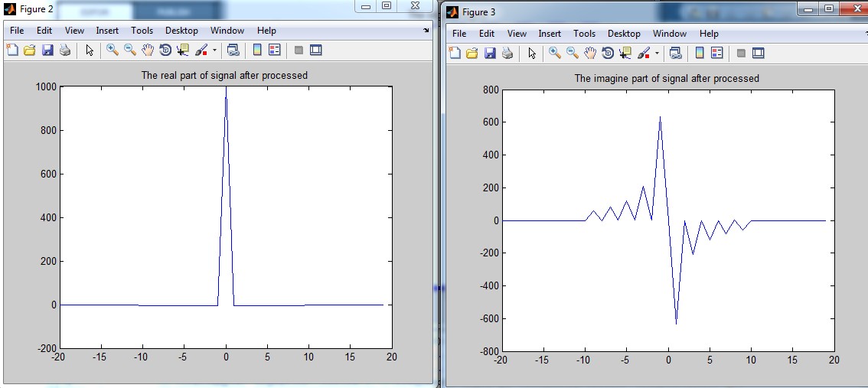The image size is (868, 388).
Task: Activate Zoom Out tool in Figure 2
Action: [130, 51]
